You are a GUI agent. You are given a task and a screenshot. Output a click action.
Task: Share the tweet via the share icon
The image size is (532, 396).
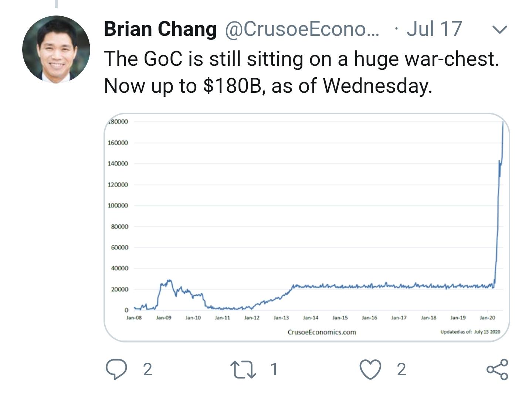click(x=498, y=369)
